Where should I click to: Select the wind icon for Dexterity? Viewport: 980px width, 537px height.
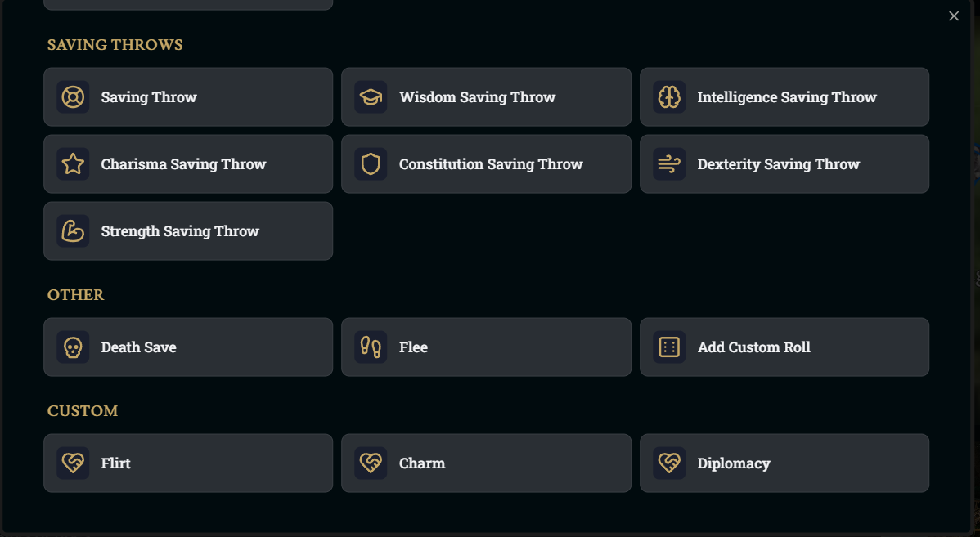pyautogui.click(x=669, y=163)
